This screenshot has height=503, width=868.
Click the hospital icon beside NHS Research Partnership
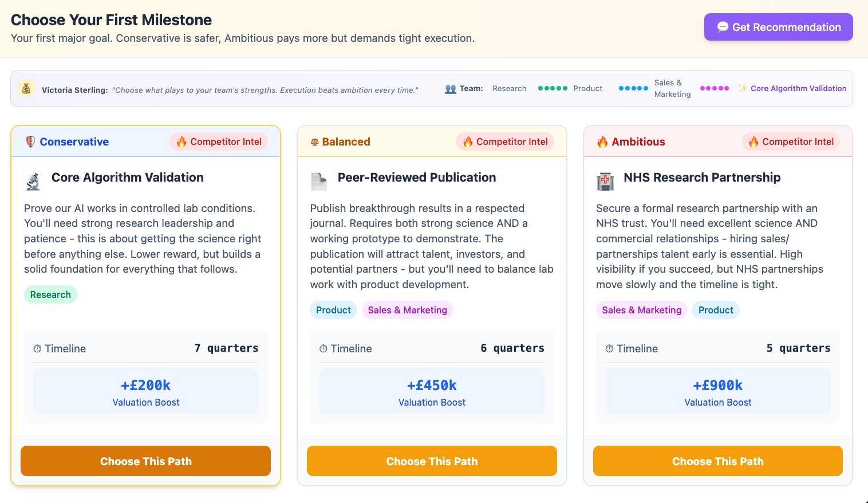[x=605, y=182]
